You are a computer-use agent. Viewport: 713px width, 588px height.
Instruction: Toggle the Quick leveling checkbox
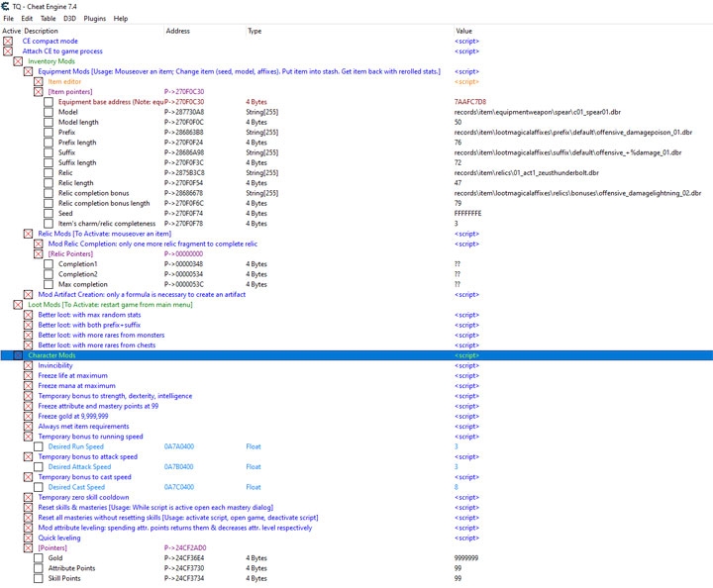click(28, 539)
